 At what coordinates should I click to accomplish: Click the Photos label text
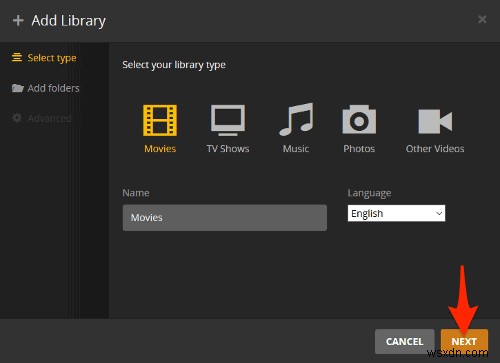coord(359,149)
